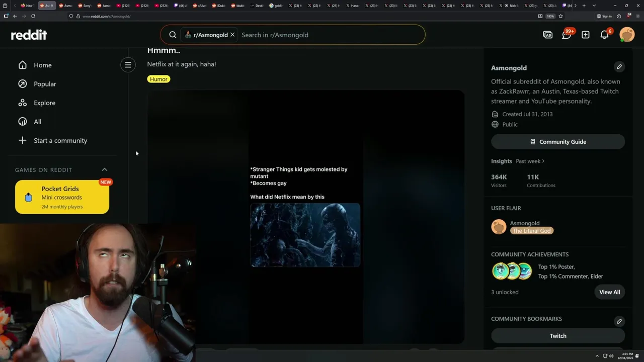
Task: Click the taskbar network icon
Action: (605, 356)
